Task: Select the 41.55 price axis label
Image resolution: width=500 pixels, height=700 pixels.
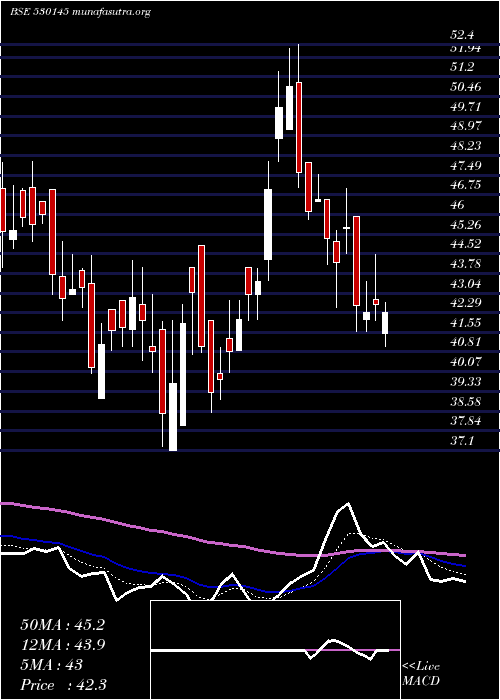Action: (466, 323)
